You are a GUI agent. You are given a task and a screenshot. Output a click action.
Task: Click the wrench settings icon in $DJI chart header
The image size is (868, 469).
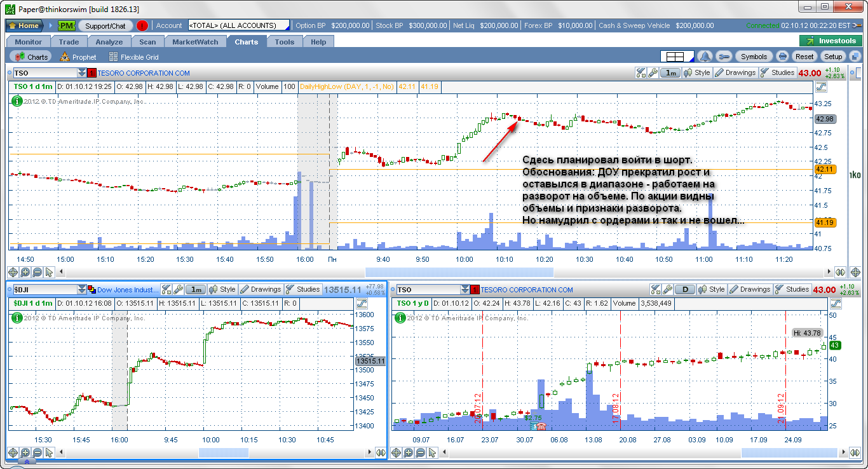pyautogui.click(x=179, y=289)
